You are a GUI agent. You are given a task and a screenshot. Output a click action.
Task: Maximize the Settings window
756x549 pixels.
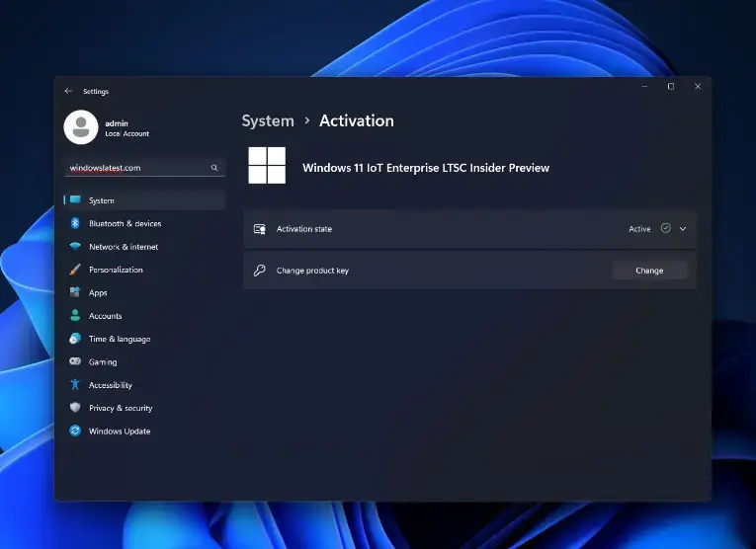click(671, 86)
